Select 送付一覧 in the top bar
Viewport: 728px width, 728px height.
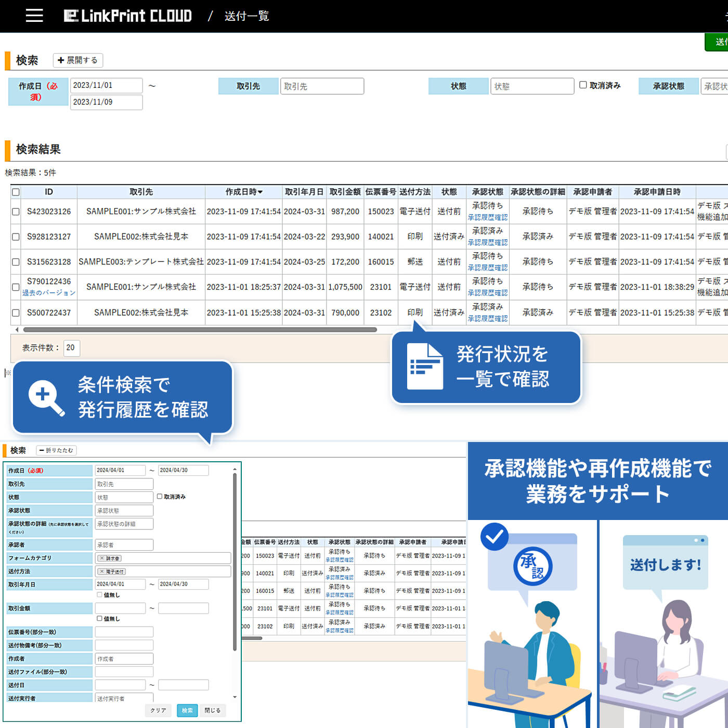tap(246, 16)
